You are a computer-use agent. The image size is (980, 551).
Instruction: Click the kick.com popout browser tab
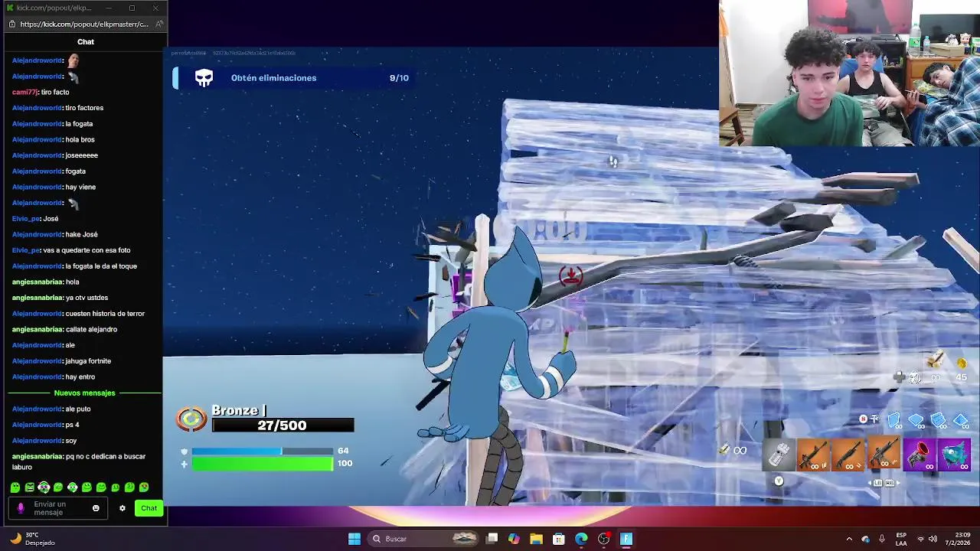click(x=50, y=8)
